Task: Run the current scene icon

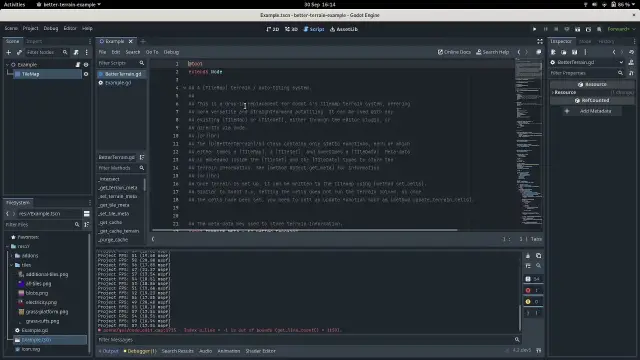Action: (x=578, y=29)
